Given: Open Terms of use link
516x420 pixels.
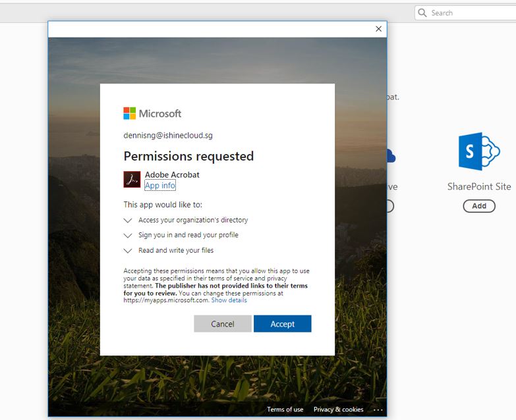Looking at the screenshot, I should [x=285, y=409].
